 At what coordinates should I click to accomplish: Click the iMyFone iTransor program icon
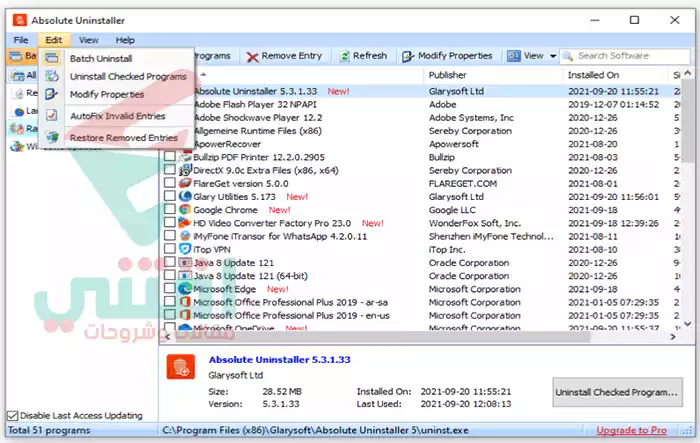click(185, 236)
